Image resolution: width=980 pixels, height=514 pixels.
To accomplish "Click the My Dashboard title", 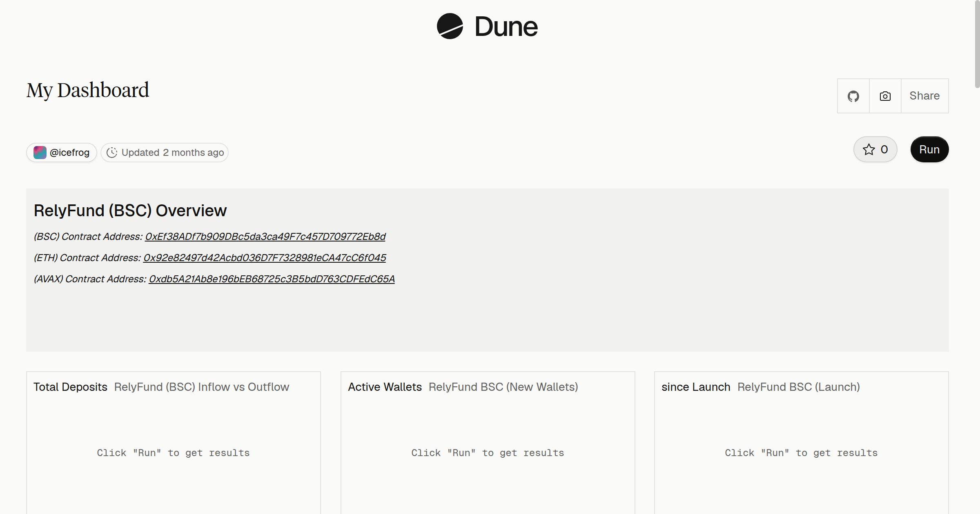I will tap(88, 90).
